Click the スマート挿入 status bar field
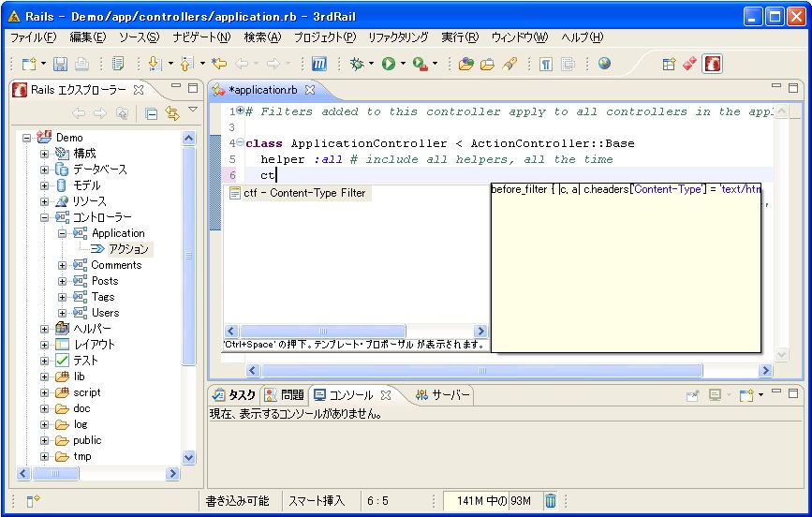The height and width of the screenshot is (517, 812). tap(317, 501)
